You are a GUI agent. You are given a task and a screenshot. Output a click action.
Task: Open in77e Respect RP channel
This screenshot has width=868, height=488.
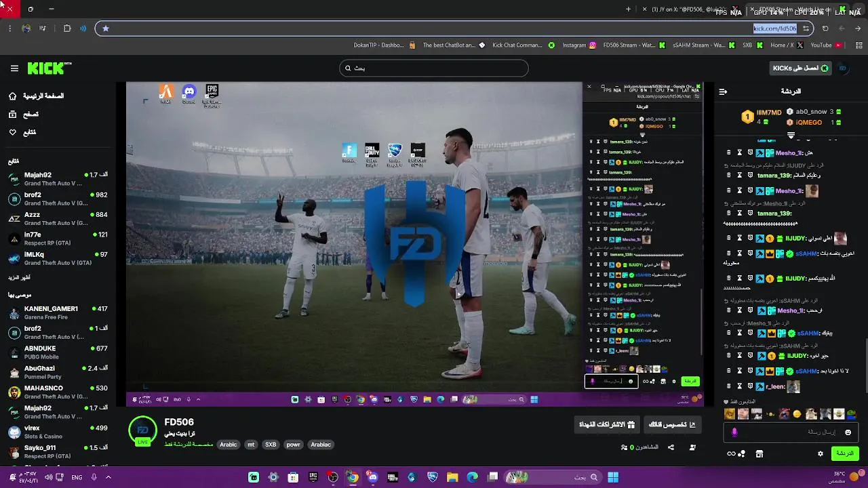(57, 239)
